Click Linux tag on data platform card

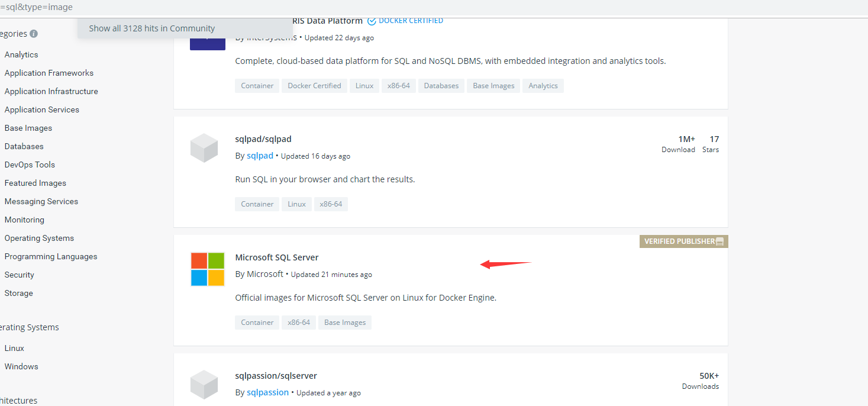(x=364, y=86)
